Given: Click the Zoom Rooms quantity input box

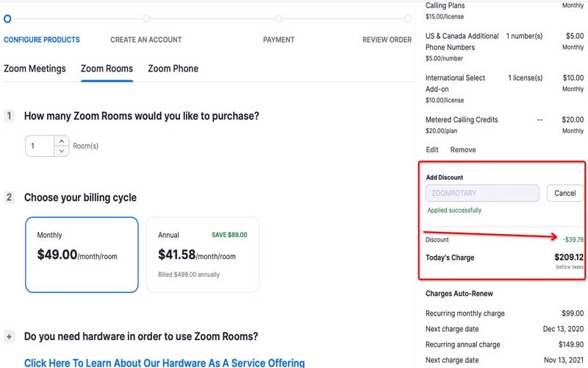Looking at the screenshot, I should [40, 146].
